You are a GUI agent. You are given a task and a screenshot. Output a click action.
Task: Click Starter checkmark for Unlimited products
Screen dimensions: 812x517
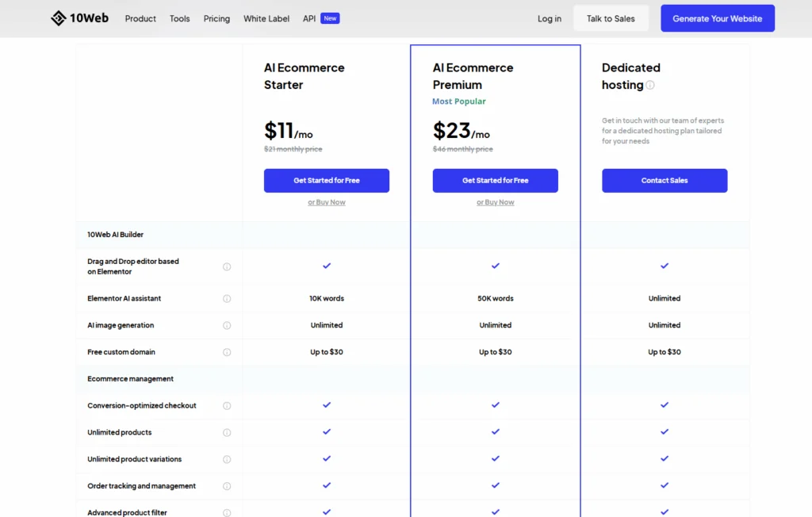click(x=327, y=431)
